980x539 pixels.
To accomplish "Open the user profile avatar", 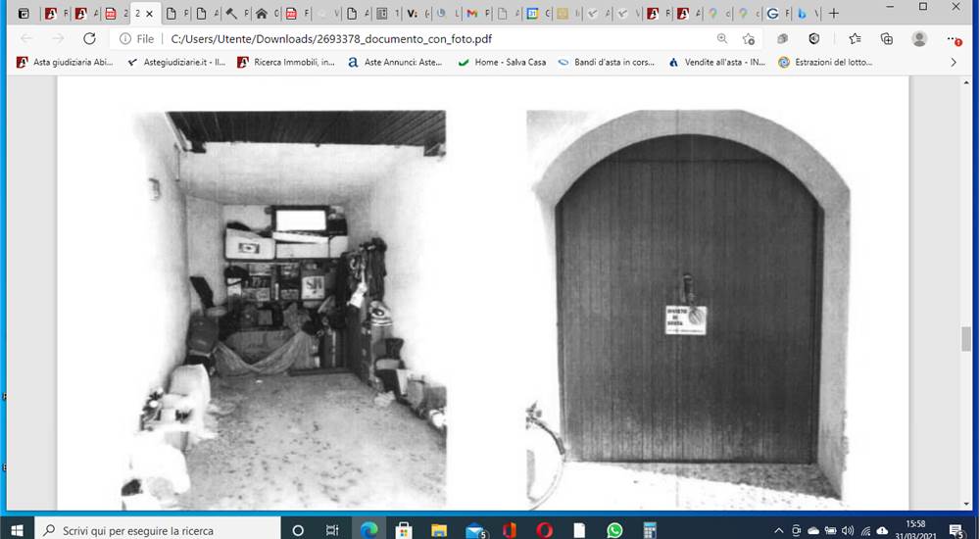I will point(919,39).
